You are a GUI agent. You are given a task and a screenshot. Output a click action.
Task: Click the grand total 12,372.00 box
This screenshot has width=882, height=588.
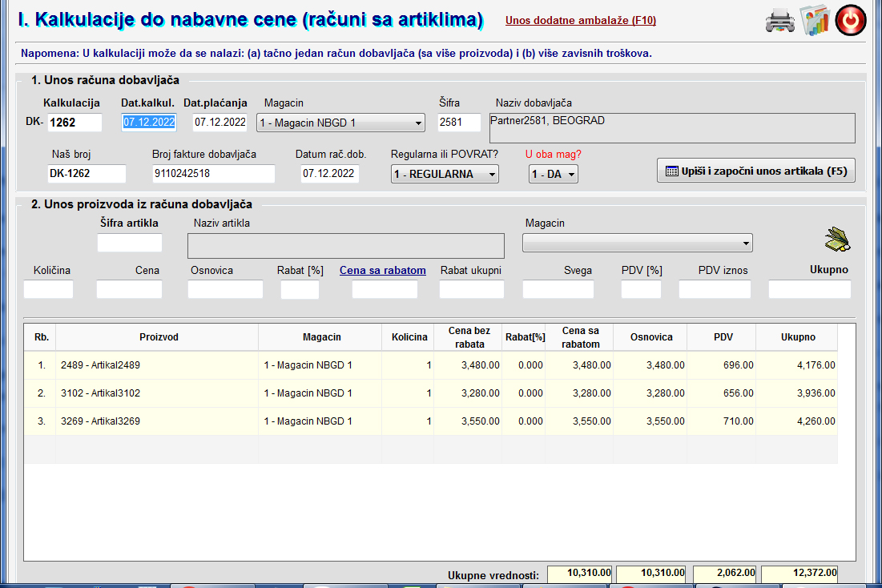point(799,574)
